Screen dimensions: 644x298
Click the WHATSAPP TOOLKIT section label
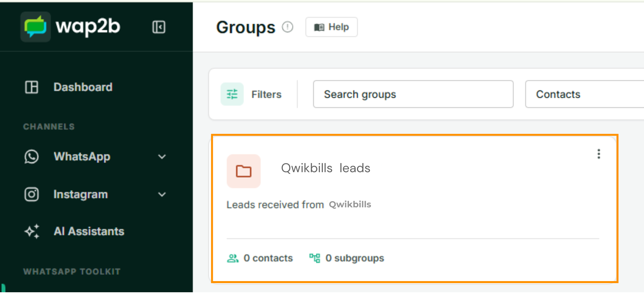72,272
